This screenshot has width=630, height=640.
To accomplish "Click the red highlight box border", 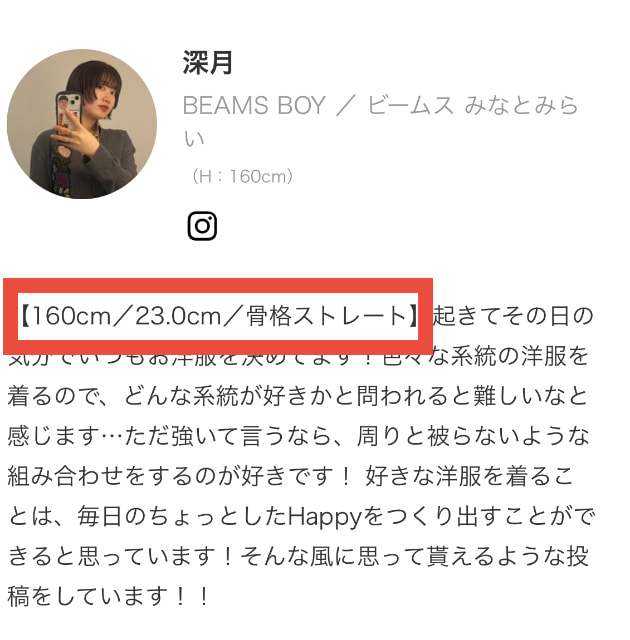I will pyautogui.click(x=218, y=285).
